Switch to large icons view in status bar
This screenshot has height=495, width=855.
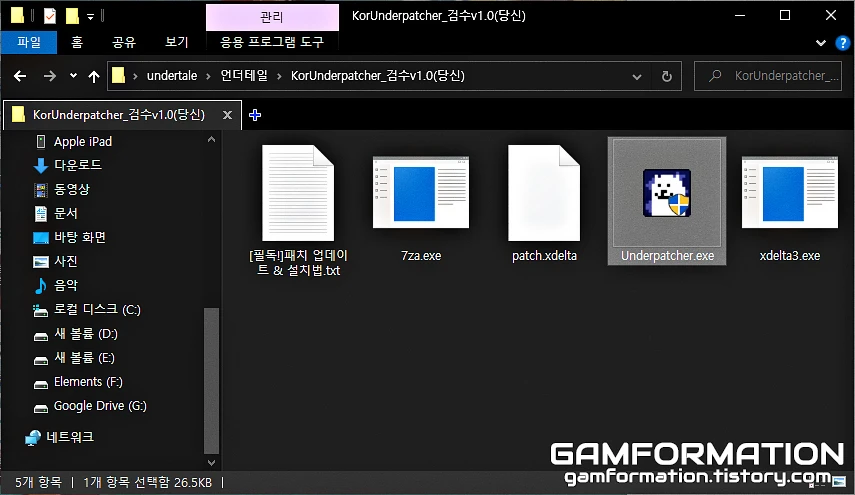pos(839,482)
